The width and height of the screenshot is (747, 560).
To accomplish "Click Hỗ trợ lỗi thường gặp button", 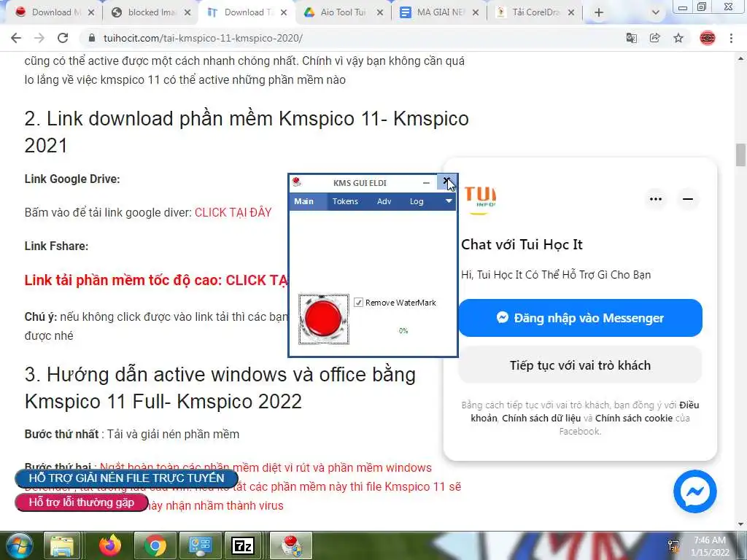I will (82, 502).
